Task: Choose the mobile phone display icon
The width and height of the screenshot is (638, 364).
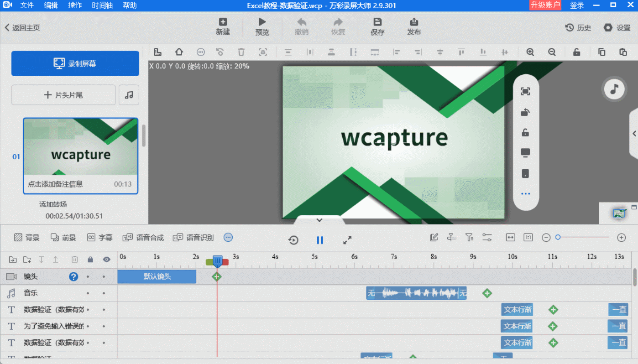Action: (525, 173)
